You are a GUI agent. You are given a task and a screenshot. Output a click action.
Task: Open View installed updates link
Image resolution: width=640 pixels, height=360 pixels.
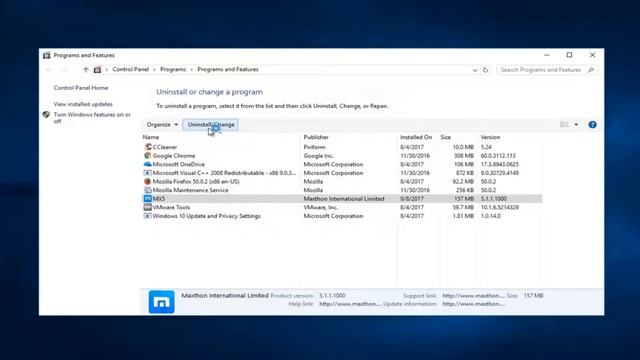(x=83, y=104)
